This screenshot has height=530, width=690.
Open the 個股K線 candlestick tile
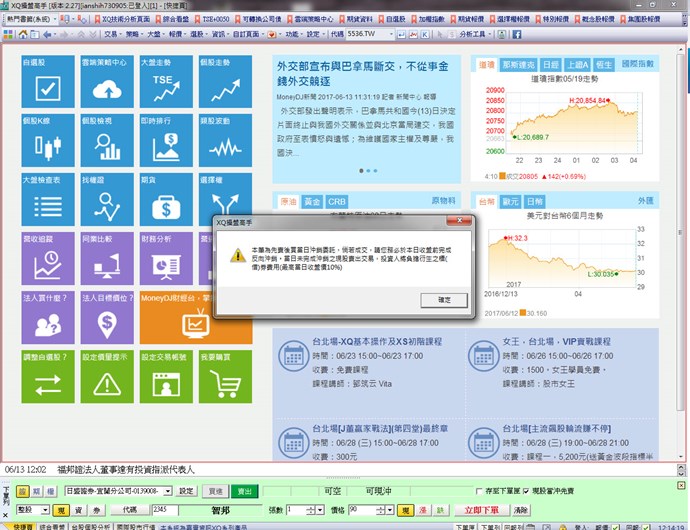[x=48, y=140]
